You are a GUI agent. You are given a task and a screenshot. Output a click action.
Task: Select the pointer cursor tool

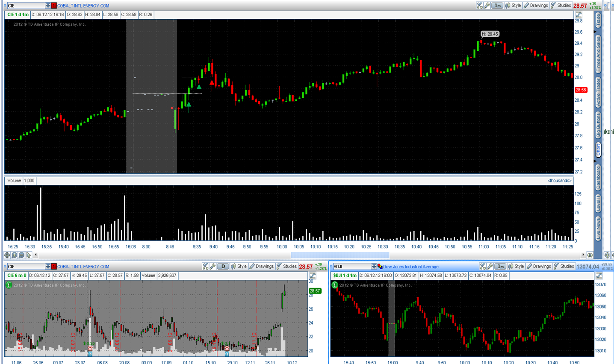[29, 255]
